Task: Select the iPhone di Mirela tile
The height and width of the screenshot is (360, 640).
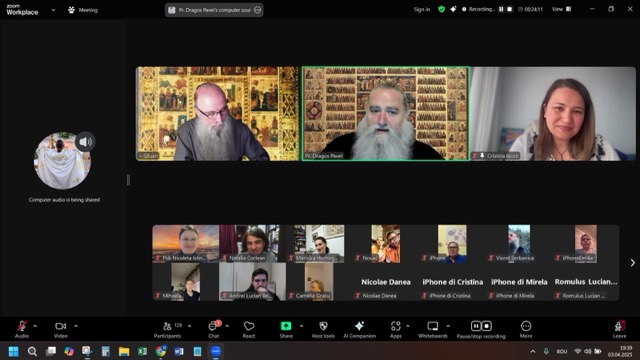Action: pyautogui.click(x=519, y=282)
